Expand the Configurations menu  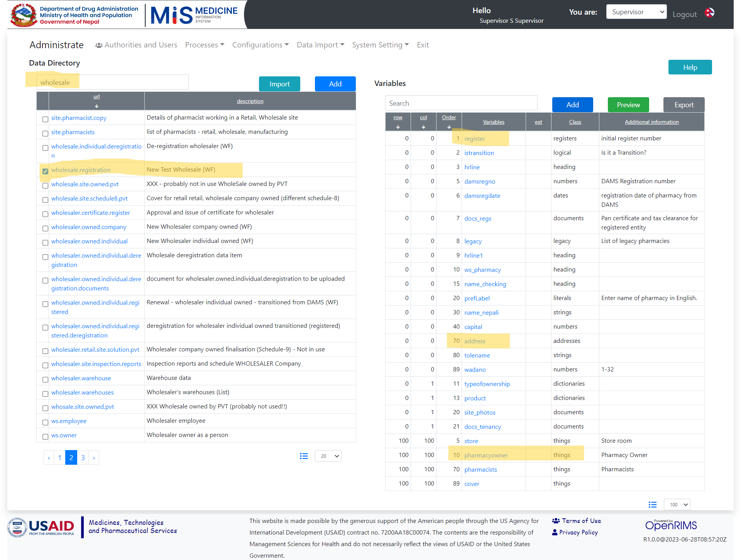pos(261,45)
